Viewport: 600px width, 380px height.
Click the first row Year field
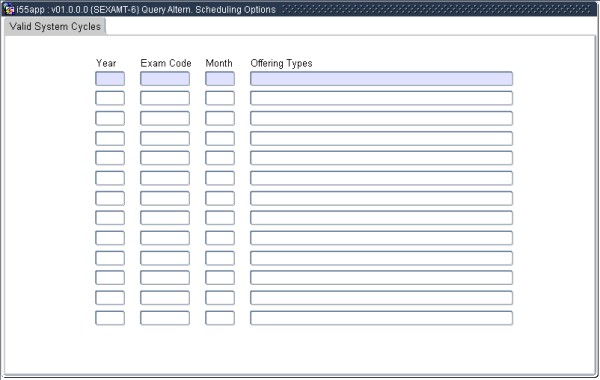[x=110, y=78]
